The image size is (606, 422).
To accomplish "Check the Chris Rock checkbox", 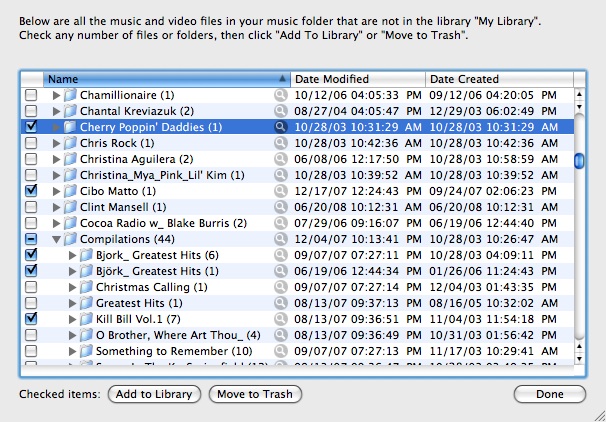I will [x=31, y=143].
